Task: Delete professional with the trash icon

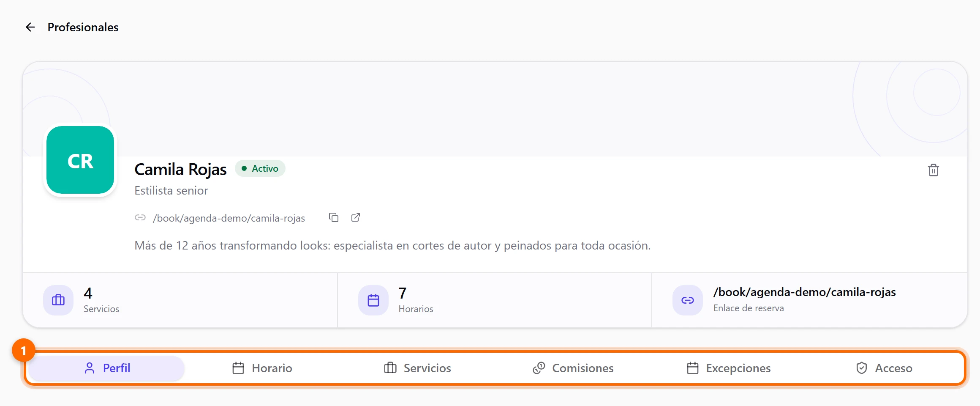Action: click(x=933, y=170)
